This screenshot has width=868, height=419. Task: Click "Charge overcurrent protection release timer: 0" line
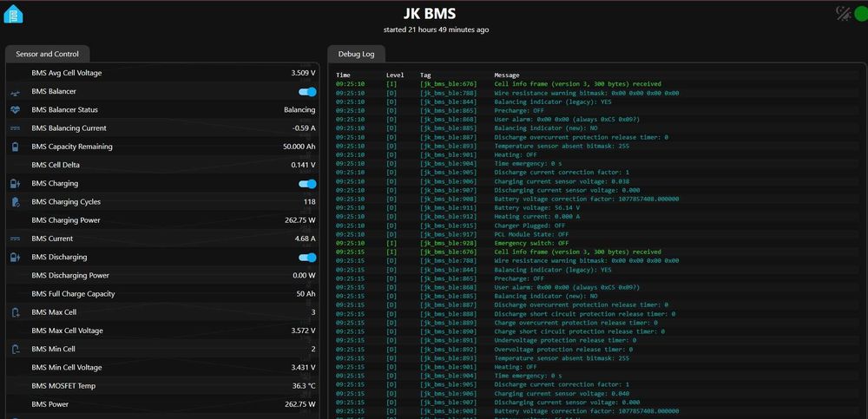coord(575,323)
